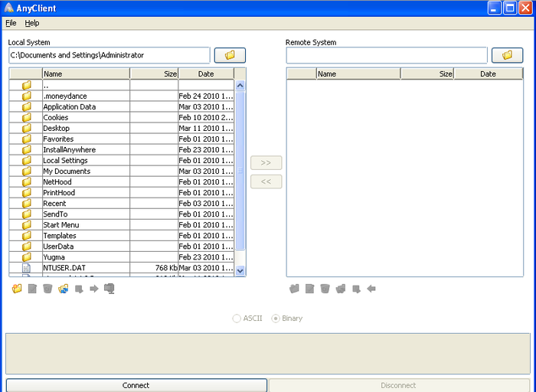Screen dimensions: 536x392
Task: Click the remote rename (pencil page) icon
Action: click(309, 289)
